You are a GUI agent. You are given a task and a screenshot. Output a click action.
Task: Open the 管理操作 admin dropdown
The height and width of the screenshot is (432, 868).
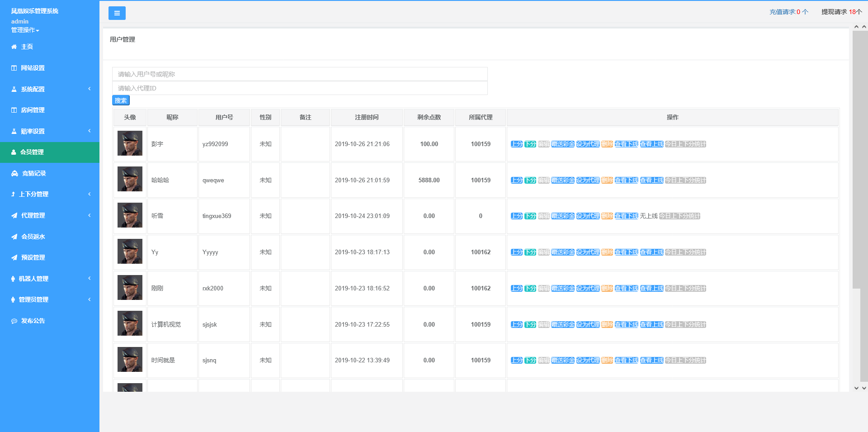[25, 30]
